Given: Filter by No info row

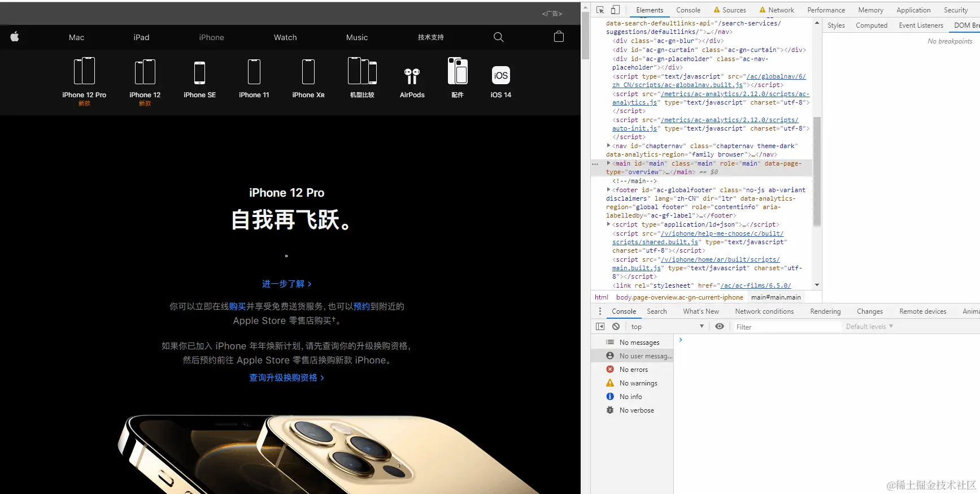Looking at the screenshot, I should pyautogui.click(x=632, y=397).
